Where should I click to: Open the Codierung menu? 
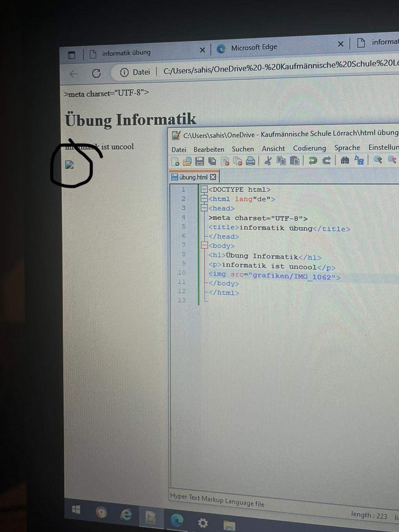click(309, 148)
